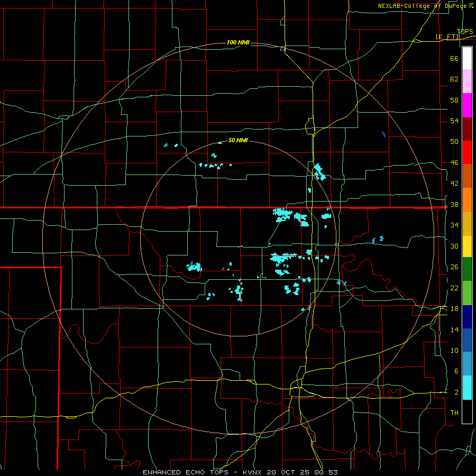Click the 18 value on the scale

click(x=454, y=309)
